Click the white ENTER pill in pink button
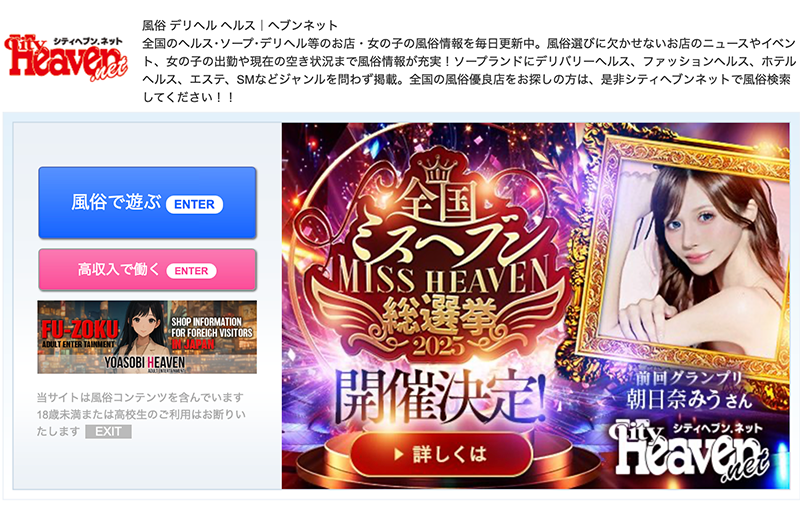Viewport: 800px width, 505px height. point(191,271)
